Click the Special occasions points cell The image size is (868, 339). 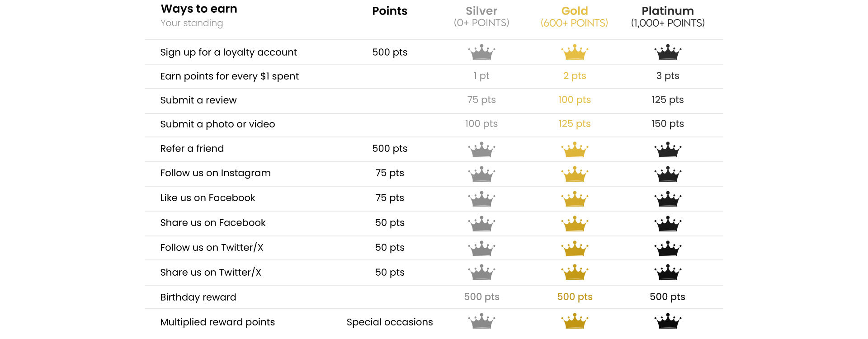tap(390, 322)
